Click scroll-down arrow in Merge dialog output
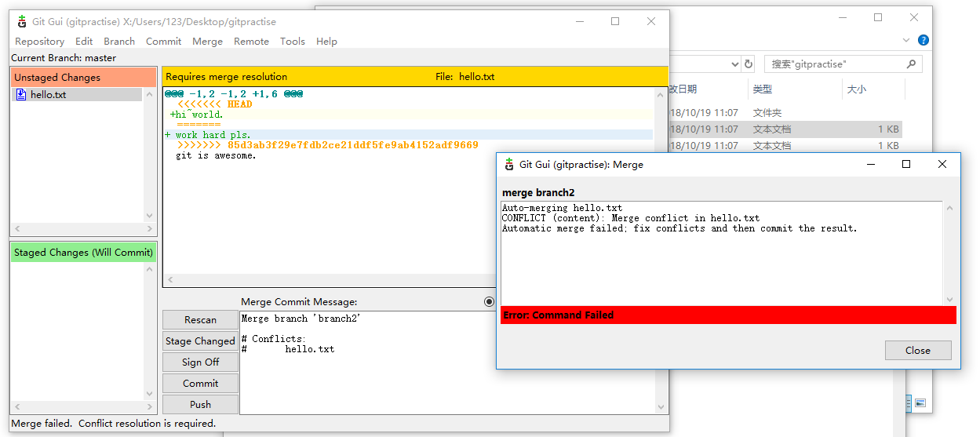The height and width of the screenshot is (437, 980). click(949, 299)
